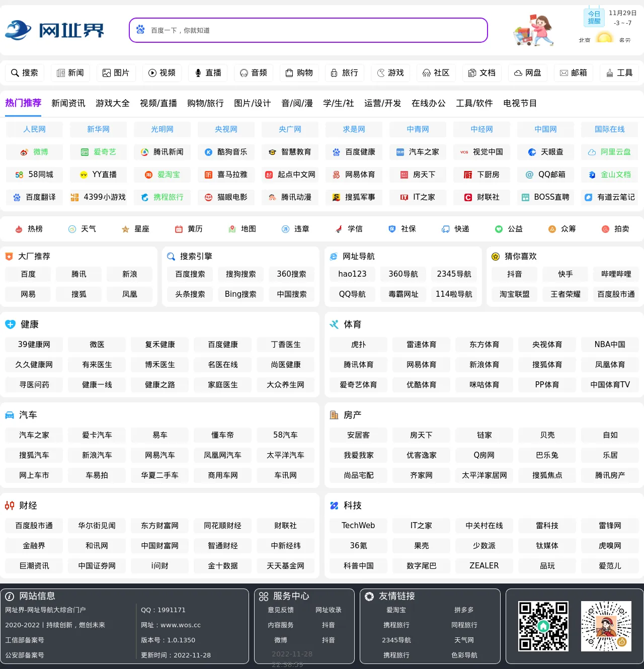
Task: Open 酷狗音乐 shortcut
Action: point(226,152)
